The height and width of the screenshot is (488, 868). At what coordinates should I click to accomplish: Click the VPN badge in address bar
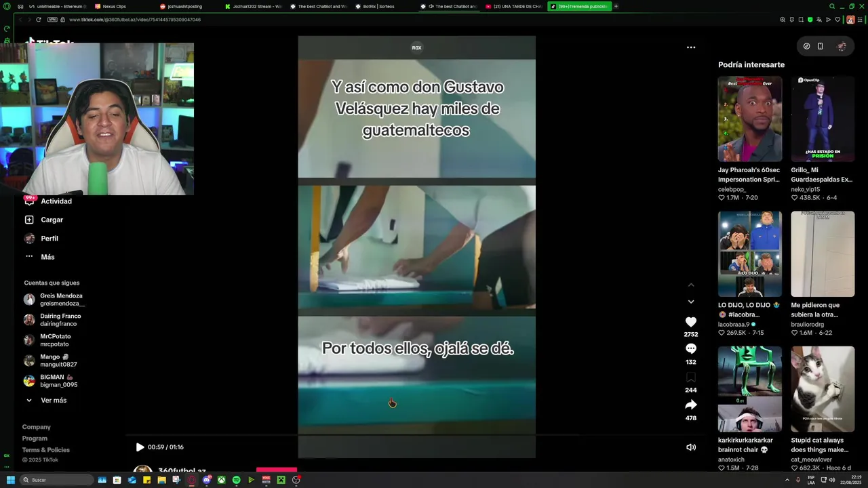point(52,20)
